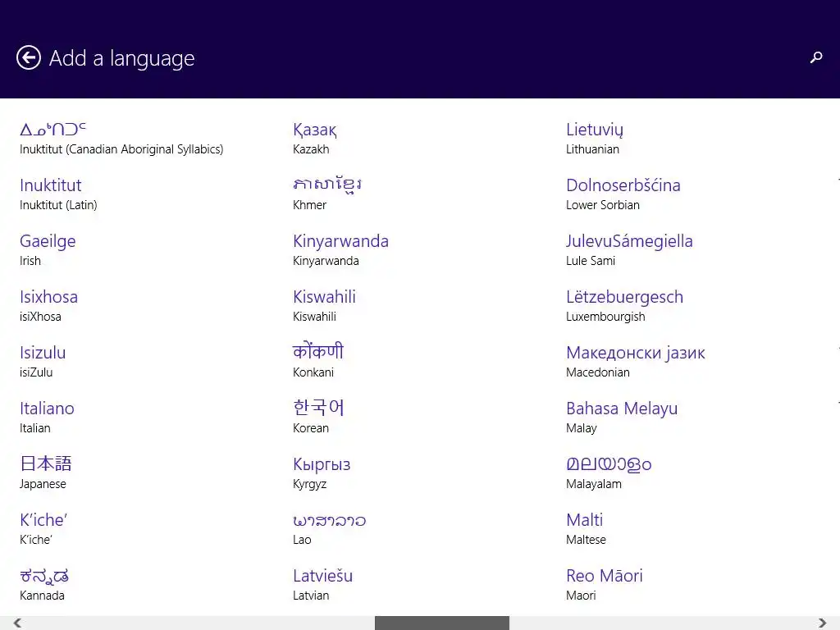
Task: Select Lëtzebuergesch Luxembourgish language
Action: [624, 306]
